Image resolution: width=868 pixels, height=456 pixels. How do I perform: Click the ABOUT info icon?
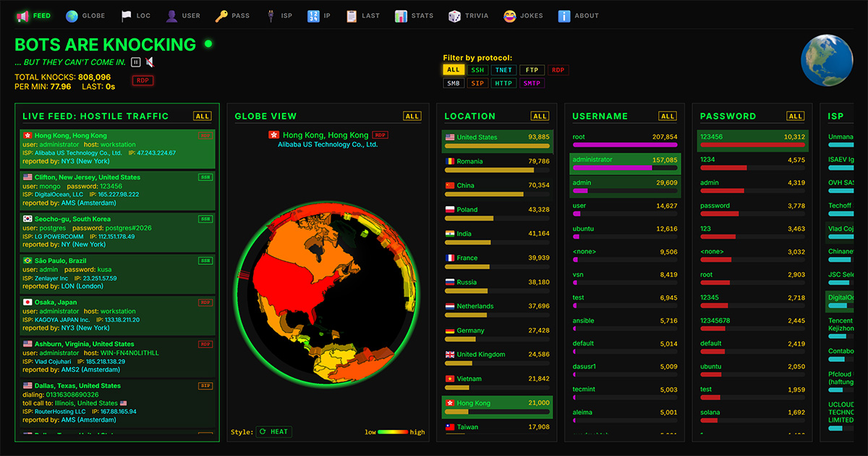tap(564, 15)
